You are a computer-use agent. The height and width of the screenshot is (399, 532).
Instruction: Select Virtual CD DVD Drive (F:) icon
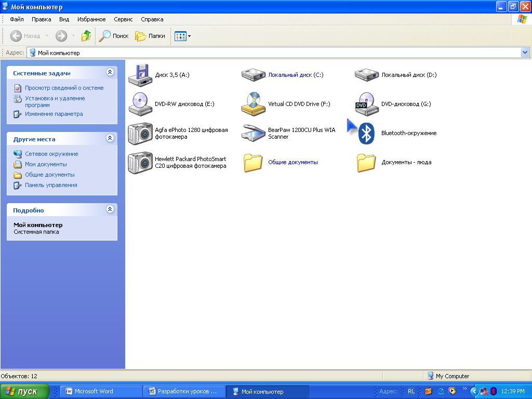(x=253, y=104)
